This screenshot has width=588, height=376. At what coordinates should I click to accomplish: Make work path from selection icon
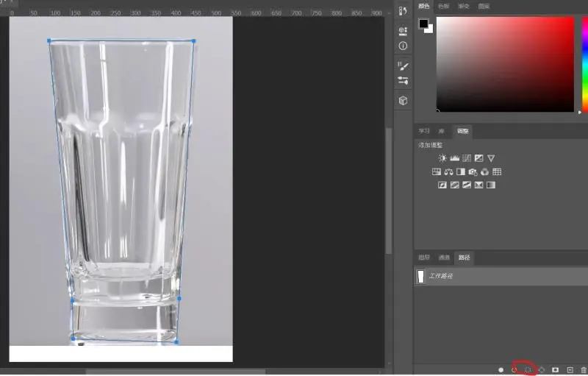coord(542,369)
